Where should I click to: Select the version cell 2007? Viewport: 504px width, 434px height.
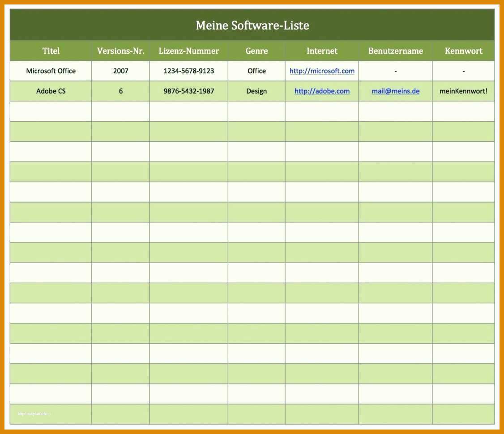coord(120,71)
